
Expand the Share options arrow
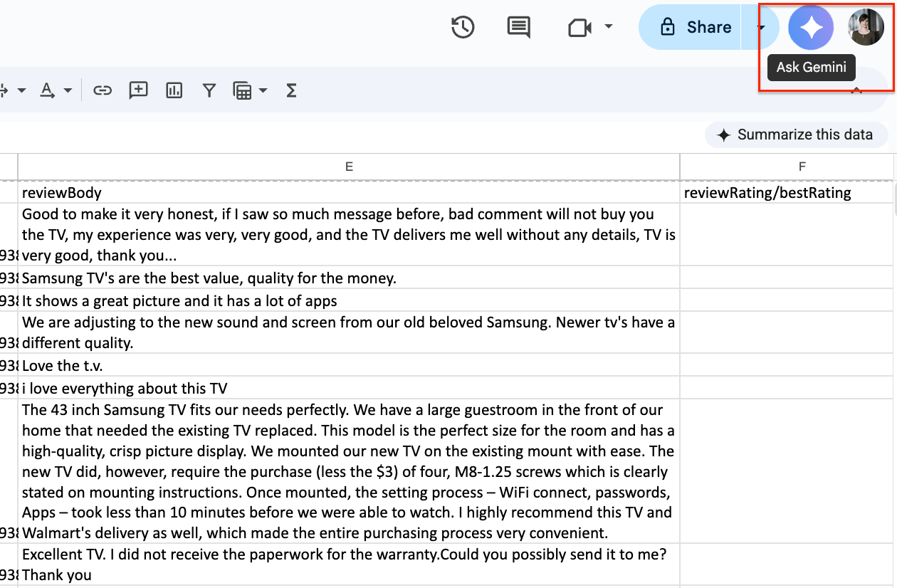coord(760,27)
